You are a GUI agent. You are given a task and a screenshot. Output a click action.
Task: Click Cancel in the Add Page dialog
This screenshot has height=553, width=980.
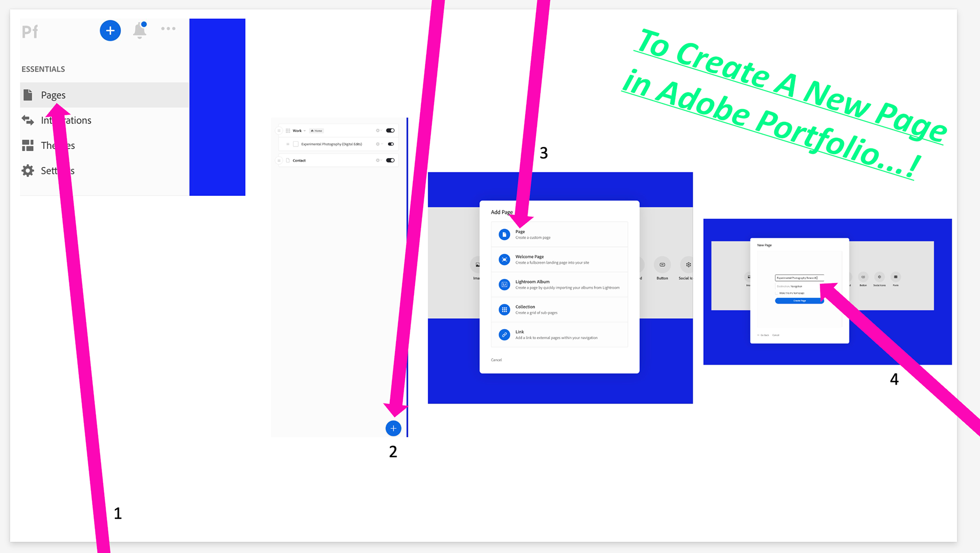[496, 360]
